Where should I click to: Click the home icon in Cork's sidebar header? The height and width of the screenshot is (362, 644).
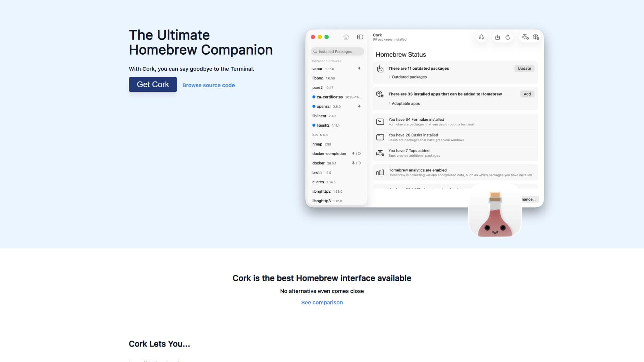[x=346, y=37]
